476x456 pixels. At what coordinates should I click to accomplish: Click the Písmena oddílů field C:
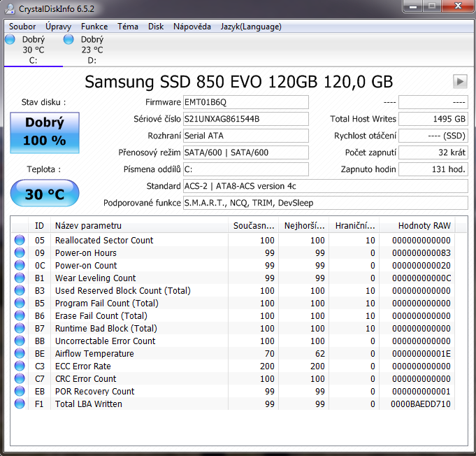coord(246,169)
